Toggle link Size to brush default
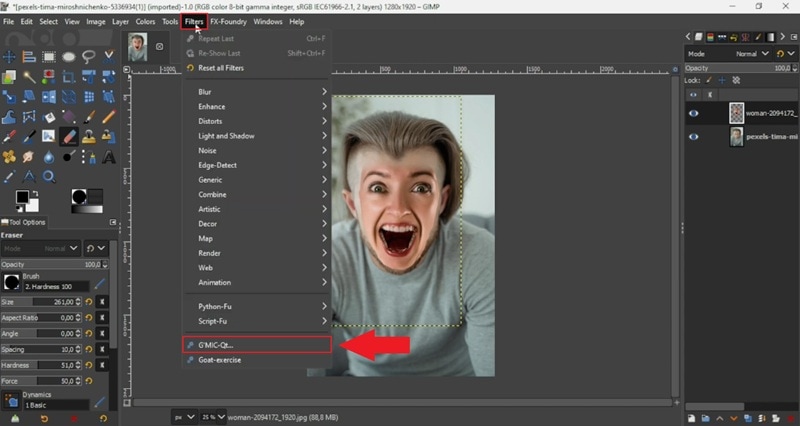 (x=102, y=302)
